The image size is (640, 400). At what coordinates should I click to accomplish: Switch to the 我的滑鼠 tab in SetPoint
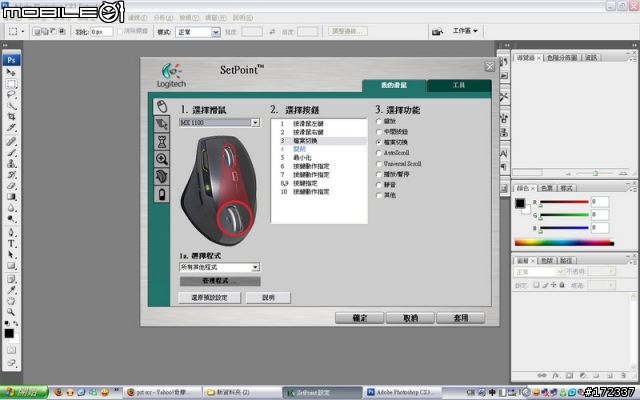pos(394,85)
